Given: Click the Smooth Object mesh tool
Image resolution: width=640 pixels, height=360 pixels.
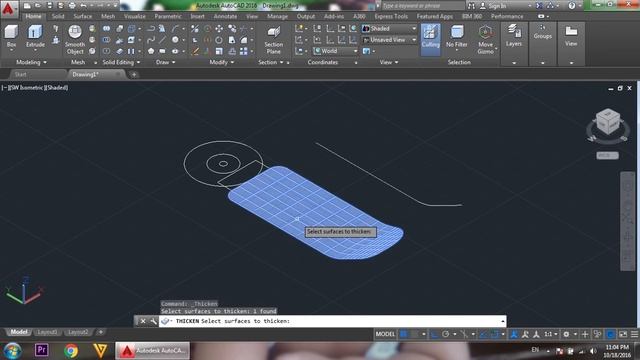Looking at the screenshot, I should point(75,39).
